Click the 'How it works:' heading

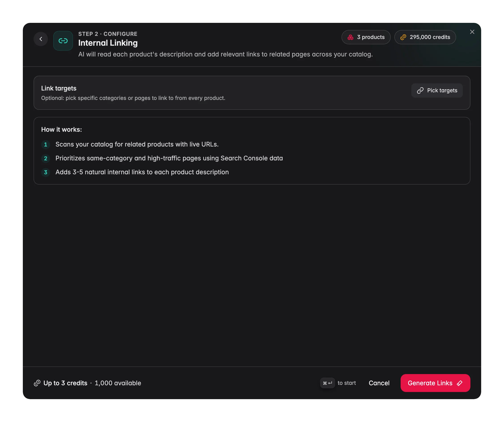(x=62, y=129)
